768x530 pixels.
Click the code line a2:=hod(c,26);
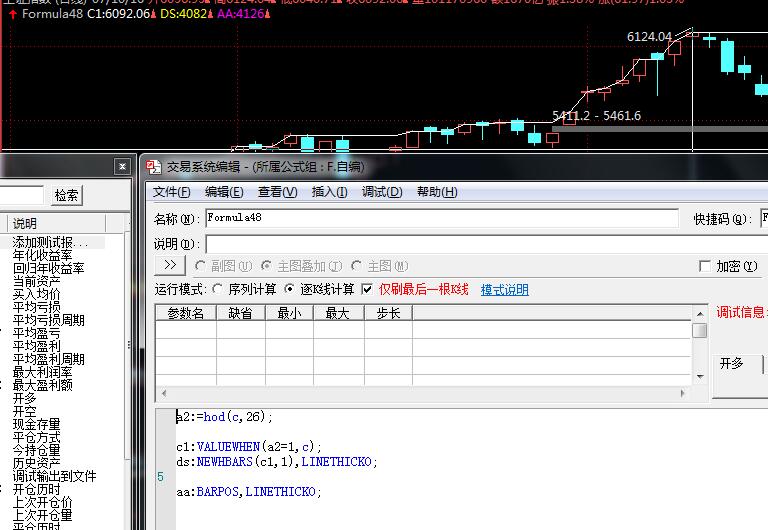point(224,417)
